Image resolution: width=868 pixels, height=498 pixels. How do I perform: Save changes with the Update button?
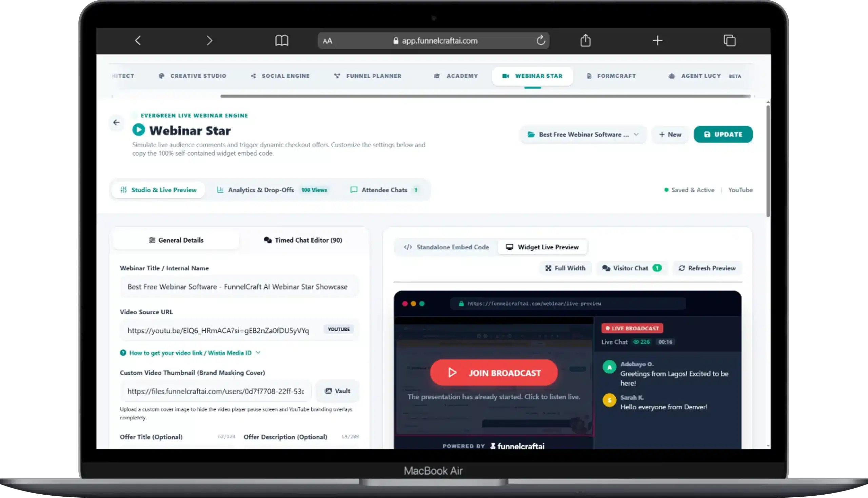click(723, 134)
